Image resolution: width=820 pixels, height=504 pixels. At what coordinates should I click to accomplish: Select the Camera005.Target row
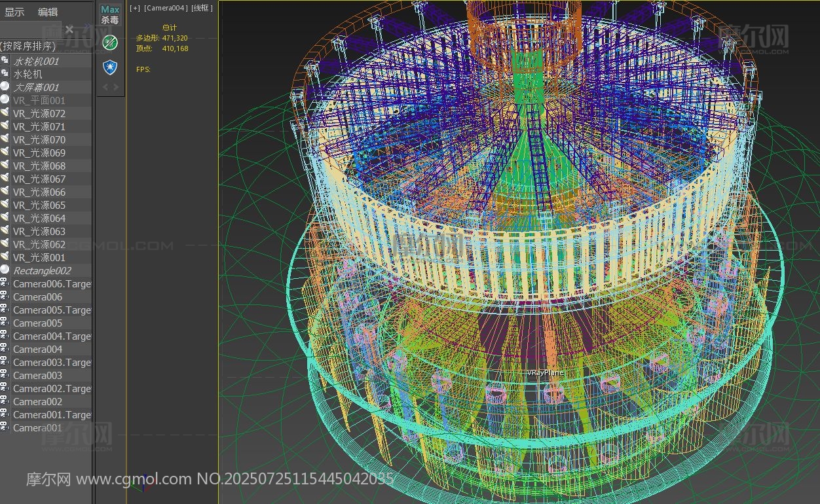tap(46, 310)
